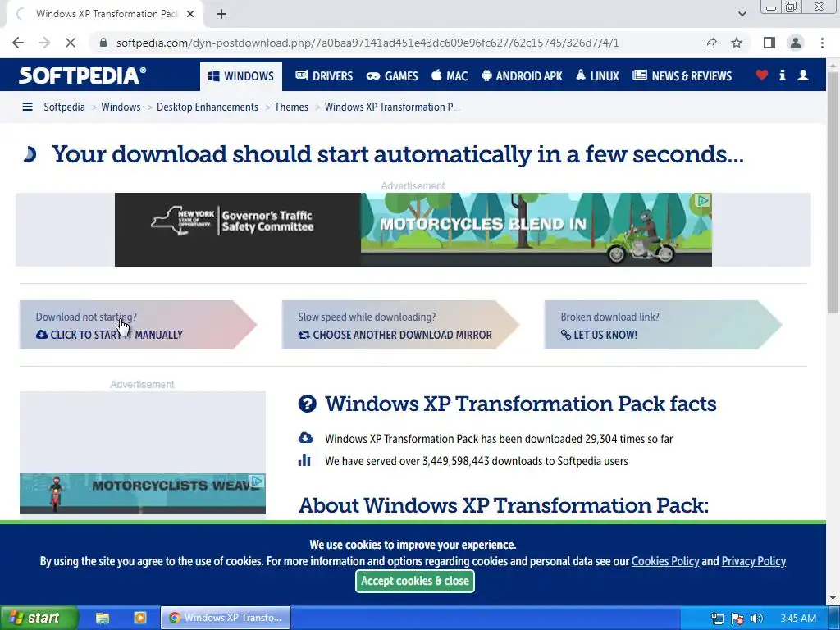Open the Games section
The image size is (840, 630).
(392, 76)
